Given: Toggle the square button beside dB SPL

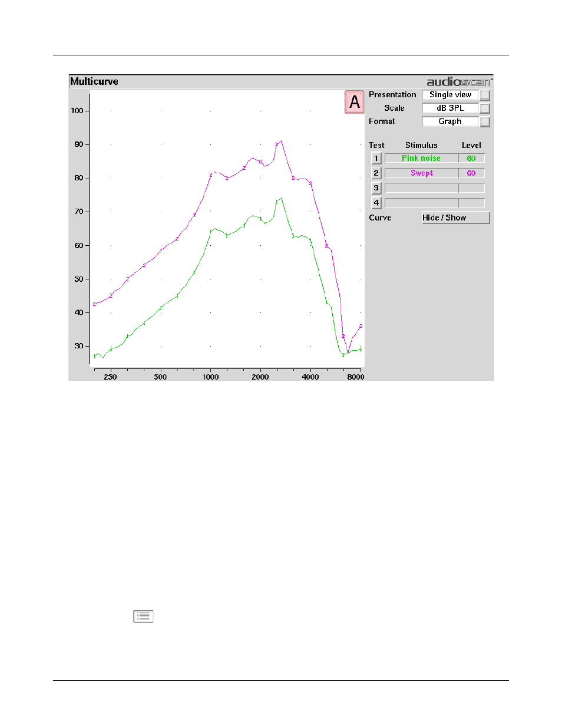Looking at the screenshot, I should click(x=485, y=108).
